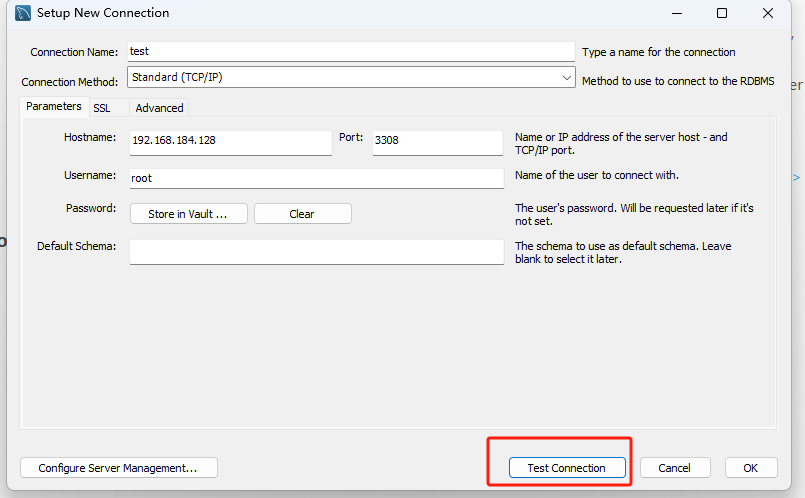Click the 'Connection Method:' label
Screen dimensions: 805x498
point(70,82)
